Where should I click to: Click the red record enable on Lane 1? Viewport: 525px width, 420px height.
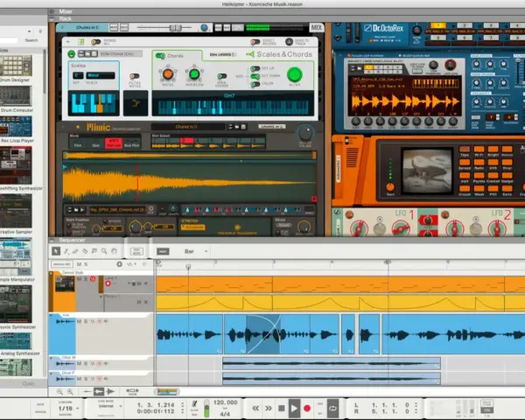[108, 283]
